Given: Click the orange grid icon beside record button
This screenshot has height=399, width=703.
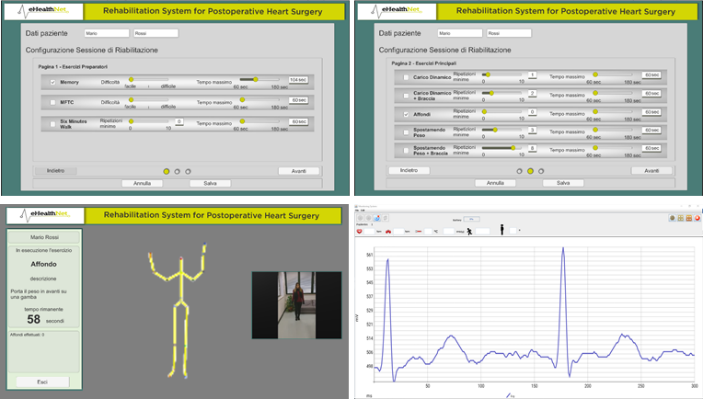Looking at the screenshot, I should click(x=689, y=218).
